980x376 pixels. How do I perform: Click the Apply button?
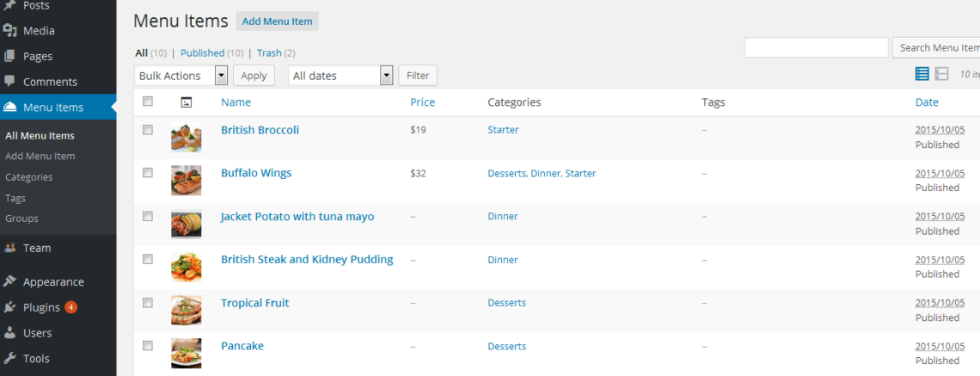(x=254, y=76)
